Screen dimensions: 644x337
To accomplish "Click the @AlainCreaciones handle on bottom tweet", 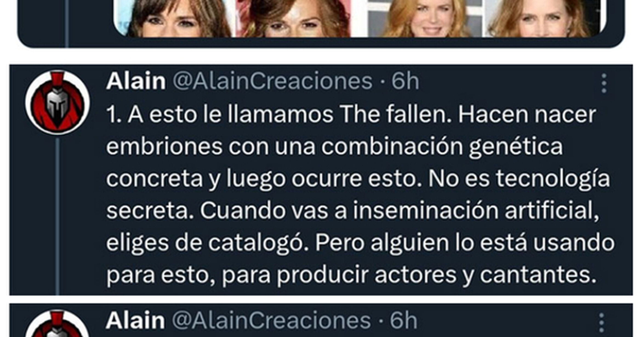I will pos(271,321).
